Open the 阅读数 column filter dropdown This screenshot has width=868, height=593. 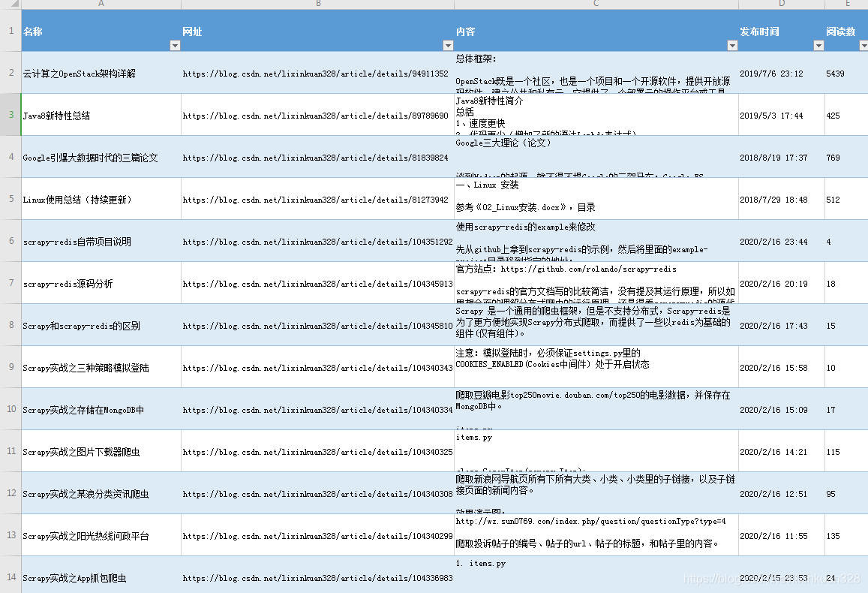pos(863,45)
